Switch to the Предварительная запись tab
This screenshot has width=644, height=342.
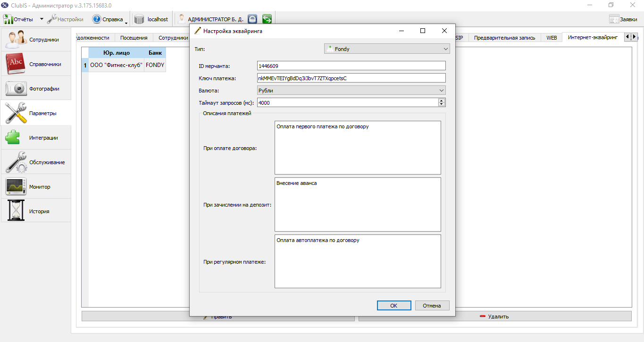pyautogui.click(x=504, y=38)
